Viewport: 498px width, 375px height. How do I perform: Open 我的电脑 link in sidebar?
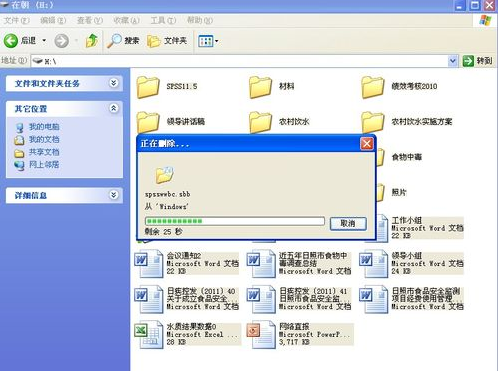(44, 127)
